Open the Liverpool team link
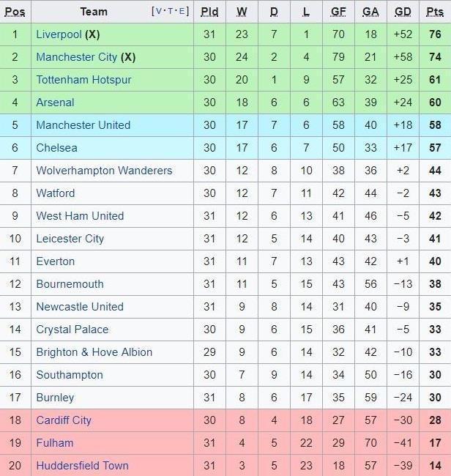The image size is (451, 476). [59, 34]
